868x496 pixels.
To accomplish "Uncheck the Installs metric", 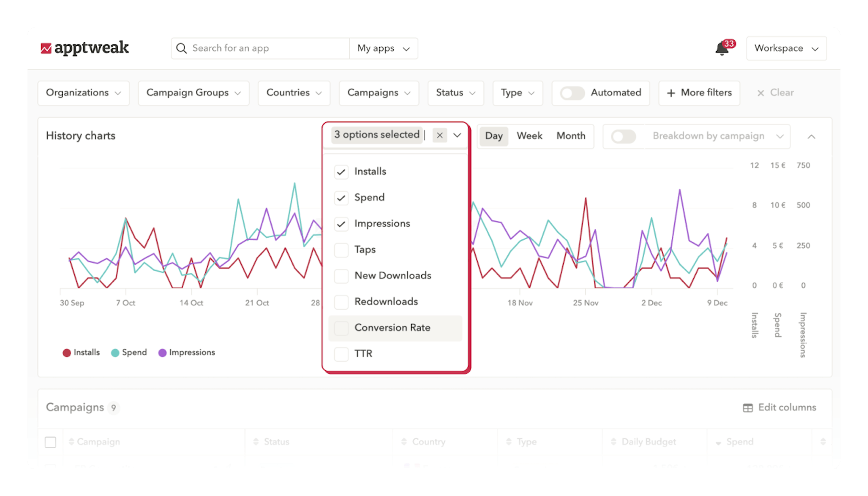I will (341, 172).
